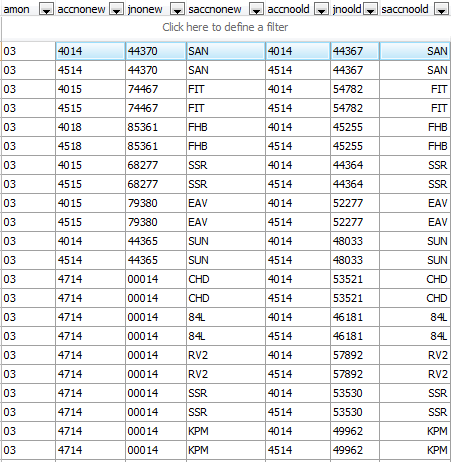Select jnonew cell 44370 in first row
This screenshot has width=451, height=462.
coord(156,51)
